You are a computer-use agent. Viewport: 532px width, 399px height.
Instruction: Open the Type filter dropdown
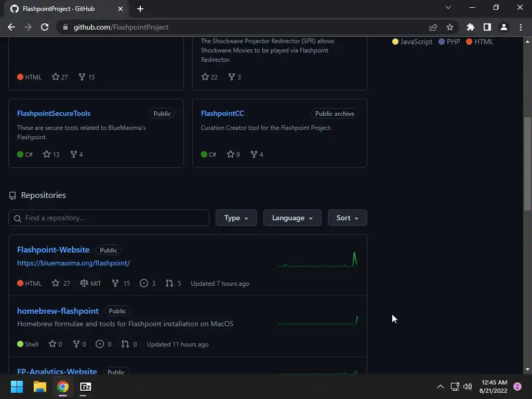[236, 218]
